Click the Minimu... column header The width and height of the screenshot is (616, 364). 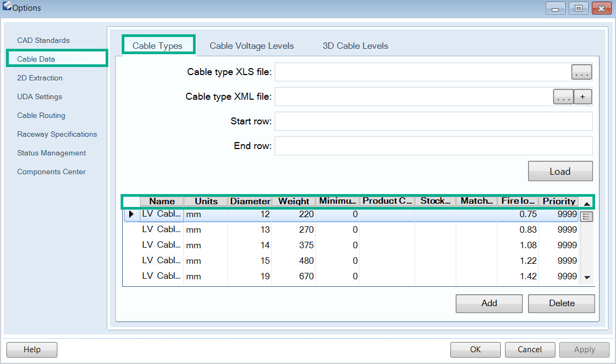coord(337,201)
